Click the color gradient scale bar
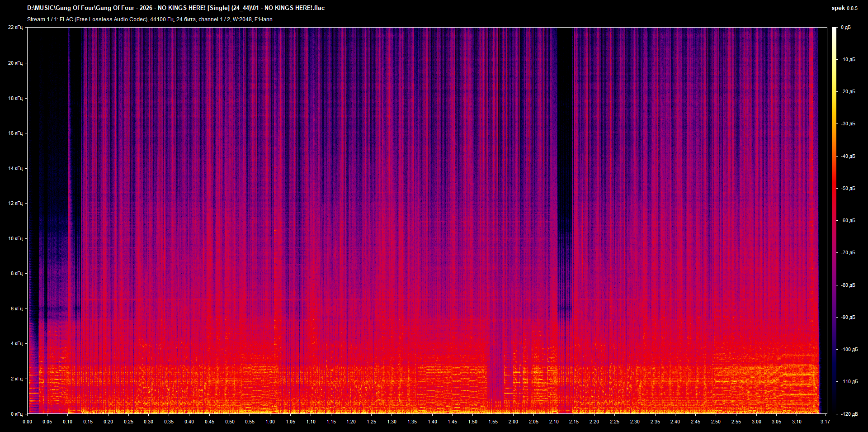Viewport: 868px width, 432px height. (834, 220)
